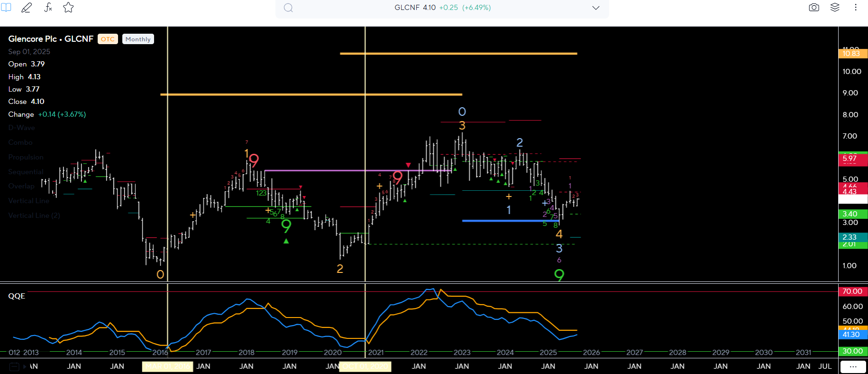Open the three-dot more options menu
Screen dimensions: 868x374
tap(856, 8)
